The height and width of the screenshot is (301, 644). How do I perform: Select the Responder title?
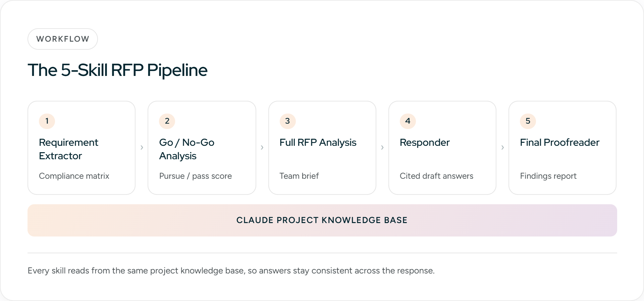click(x=425, y=142)
